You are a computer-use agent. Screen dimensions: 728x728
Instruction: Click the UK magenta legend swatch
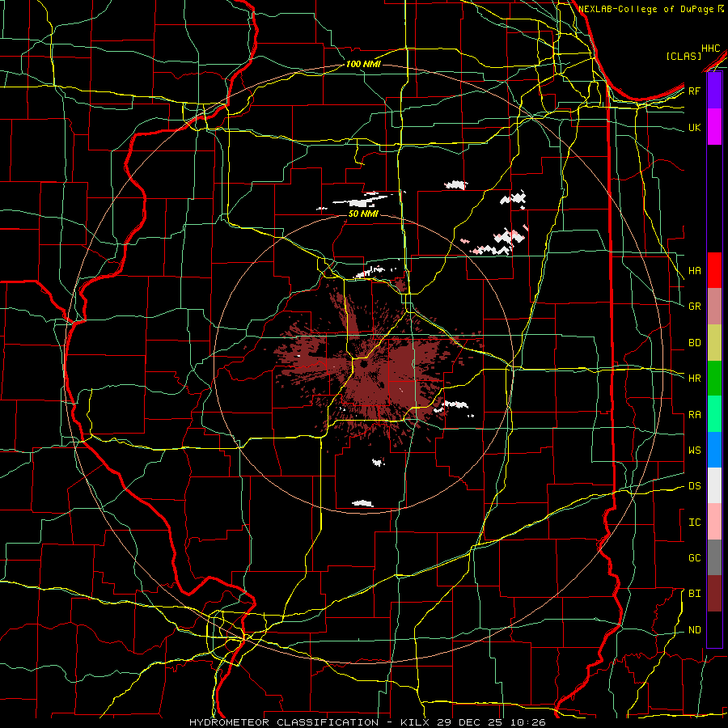714,127
